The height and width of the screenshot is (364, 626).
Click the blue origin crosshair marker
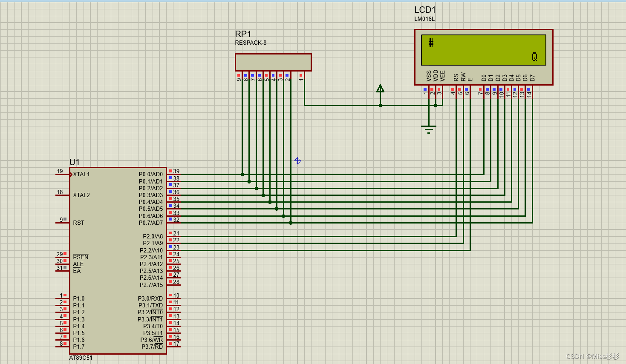(297, 161)
